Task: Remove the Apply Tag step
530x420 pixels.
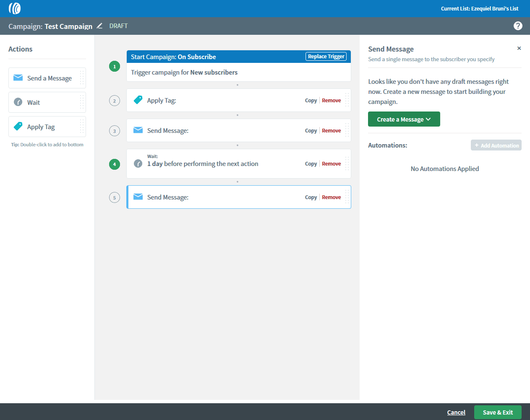Action: pos(331,100)
